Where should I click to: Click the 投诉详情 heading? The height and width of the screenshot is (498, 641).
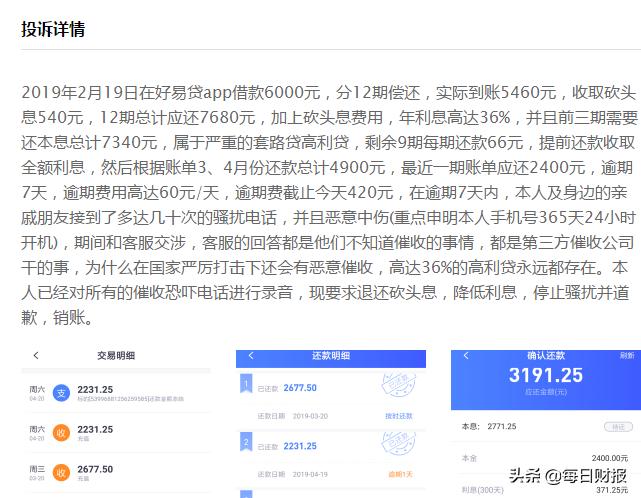(x=53, y=29)
